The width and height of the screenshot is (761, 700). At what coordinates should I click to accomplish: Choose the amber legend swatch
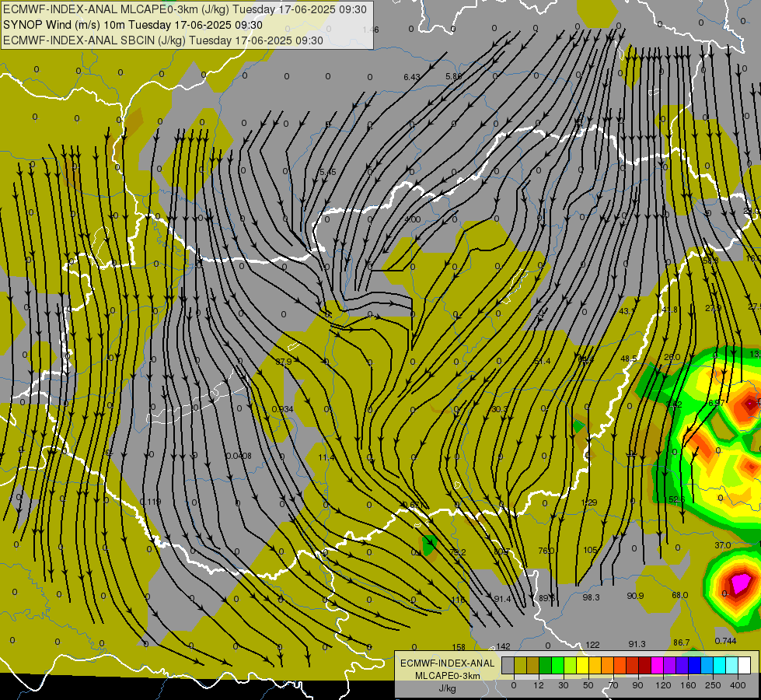click(x=595, y=665)
